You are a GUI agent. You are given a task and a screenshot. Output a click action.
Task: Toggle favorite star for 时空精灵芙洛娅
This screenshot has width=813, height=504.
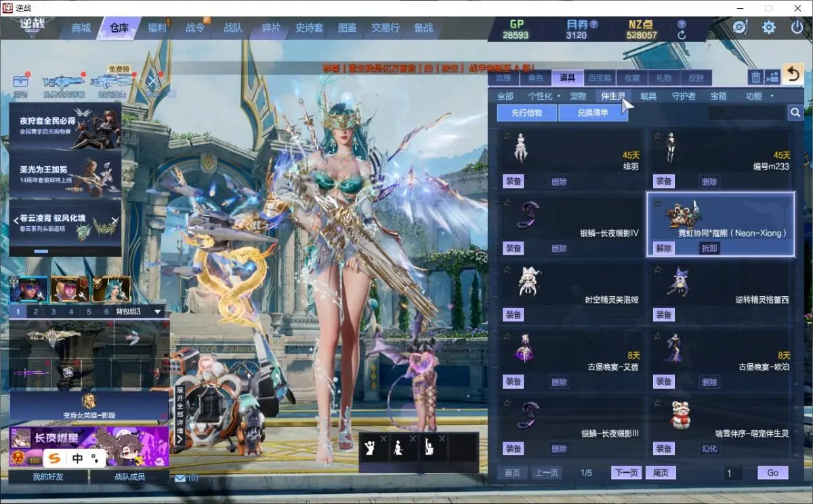505,268
